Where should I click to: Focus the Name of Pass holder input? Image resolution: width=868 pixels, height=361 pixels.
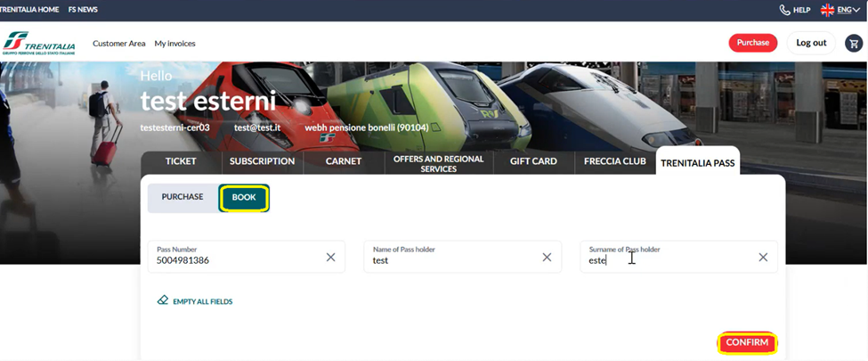pyautogui.click(x=462, y=257)
